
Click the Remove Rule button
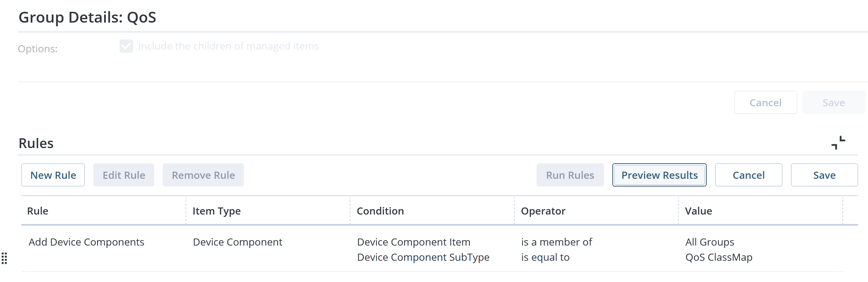[203, 175]
